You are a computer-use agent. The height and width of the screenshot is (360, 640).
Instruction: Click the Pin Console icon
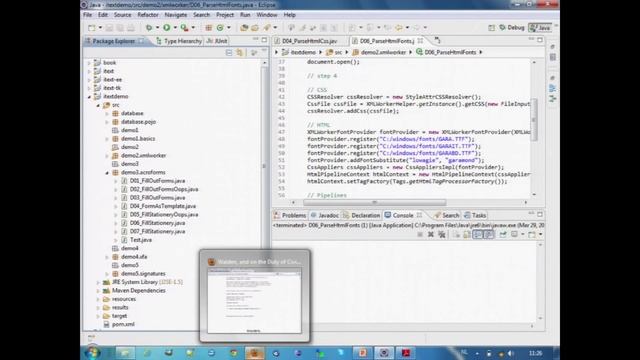click(503, 234)
